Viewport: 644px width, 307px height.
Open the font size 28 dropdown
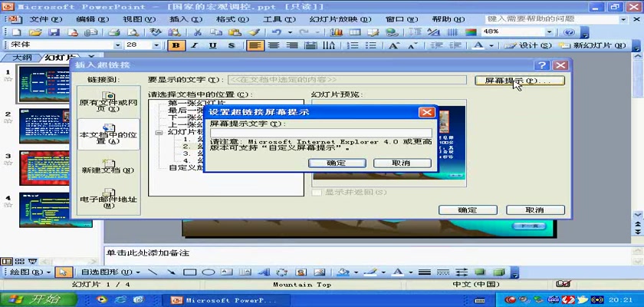coord(156,45)
